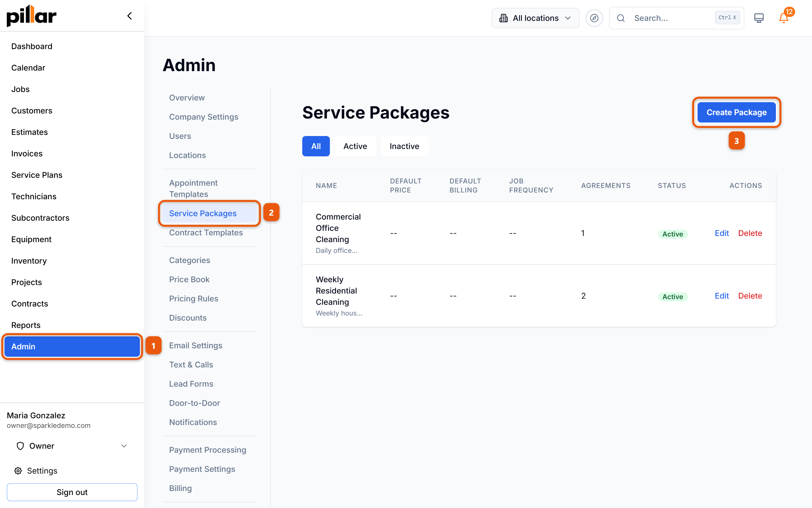This screenshot has width=812, height=508.
Task: Click the monitor display icon
Action: [x=759, y=18]
